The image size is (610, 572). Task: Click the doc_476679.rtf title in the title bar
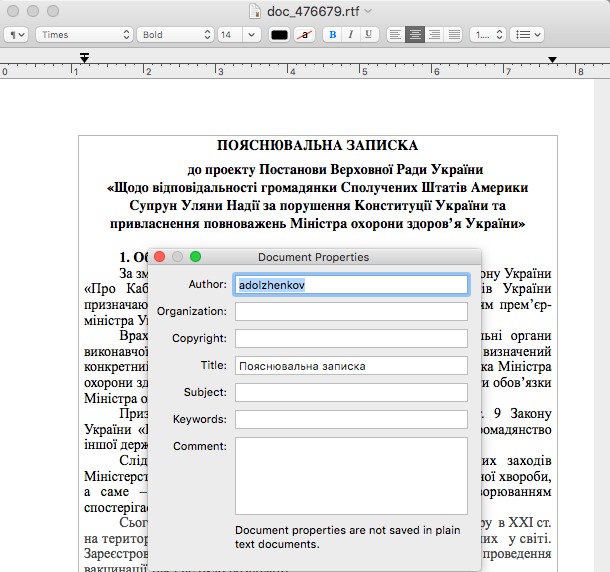point(314,10)
